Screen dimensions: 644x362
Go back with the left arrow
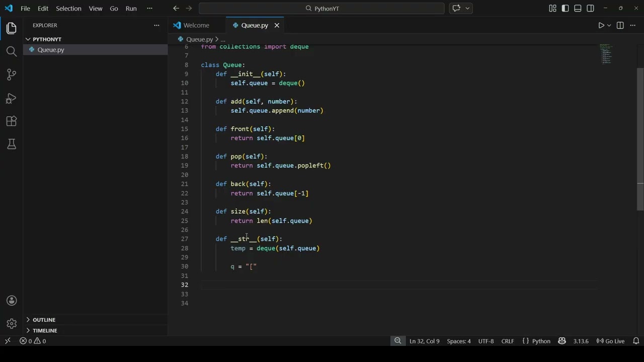pyautogui.click(x=176, y=8)
